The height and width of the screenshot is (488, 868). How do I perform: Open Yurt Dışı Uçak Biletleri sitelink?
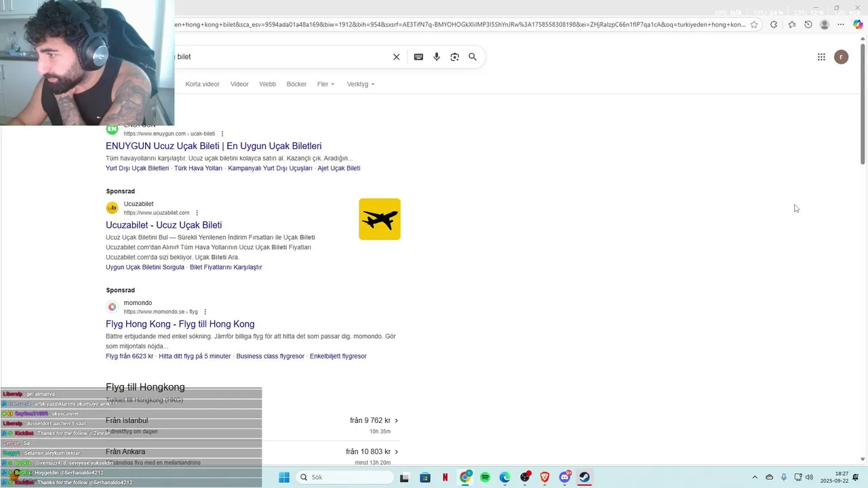(x=137, y=168)
